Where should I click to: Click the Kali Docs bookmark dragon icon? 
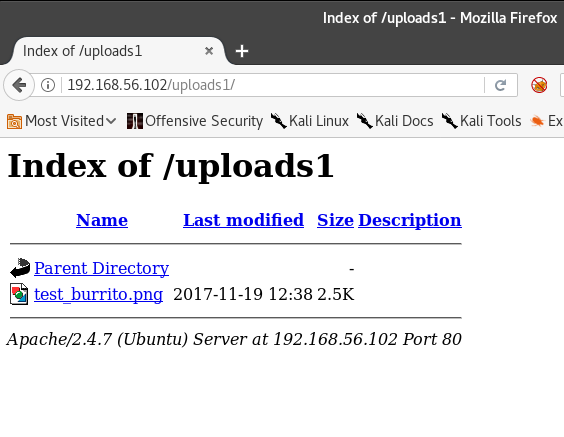(x=364, y=120)
